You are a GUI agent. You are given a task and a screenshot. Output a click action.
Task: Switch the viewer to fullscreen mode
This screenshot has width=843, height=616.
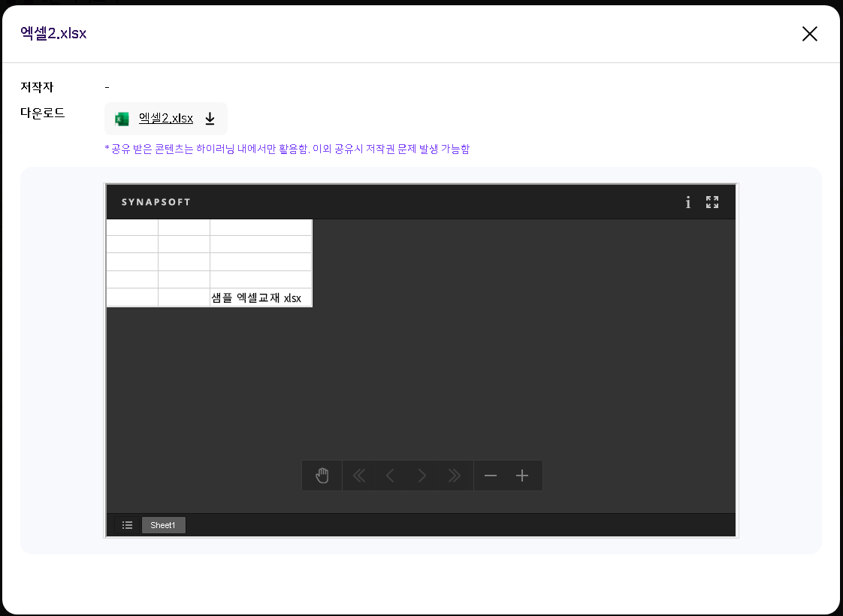(x=712, y=202)
